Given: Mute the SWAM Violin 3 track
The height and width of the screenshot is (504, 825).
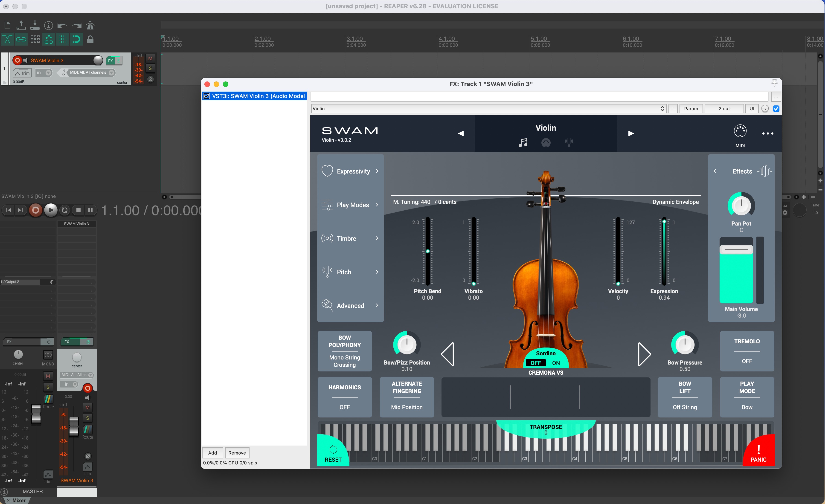Looking at the screenshot, I should pyautogui.click(x=150, y=58).
